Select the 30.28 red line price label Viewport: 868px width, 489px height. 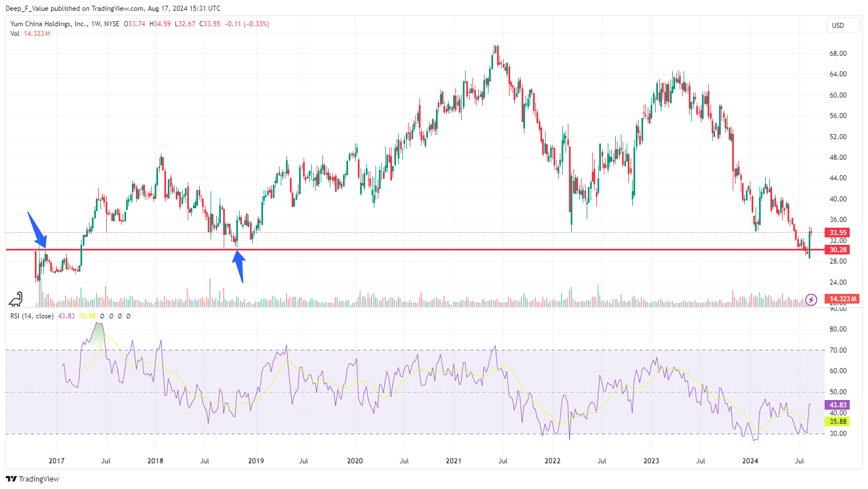tap(838, 250)
